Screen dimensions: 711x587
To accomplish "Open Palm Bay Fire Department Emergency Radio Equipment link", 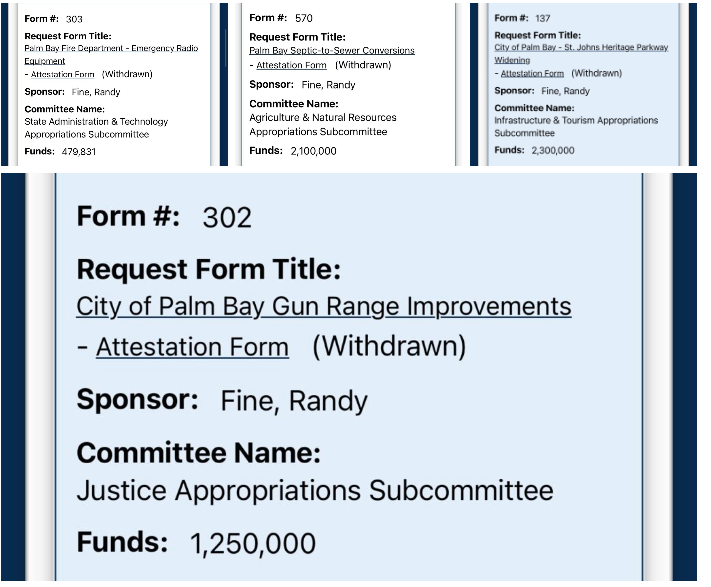I will coord(109,48).
